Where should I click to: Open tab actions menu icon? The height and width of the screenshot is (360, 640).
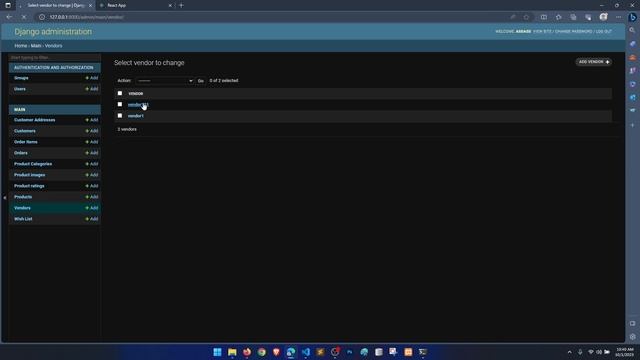point(8,5)
